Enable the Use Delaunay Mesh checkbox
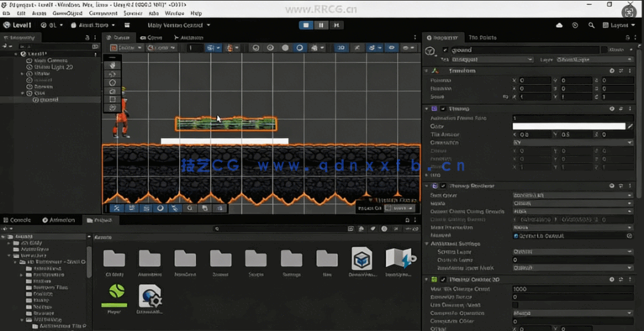Image resolution: width=644 pixels, height=331 pixels. pyautogui.click(x=515, y=305)
